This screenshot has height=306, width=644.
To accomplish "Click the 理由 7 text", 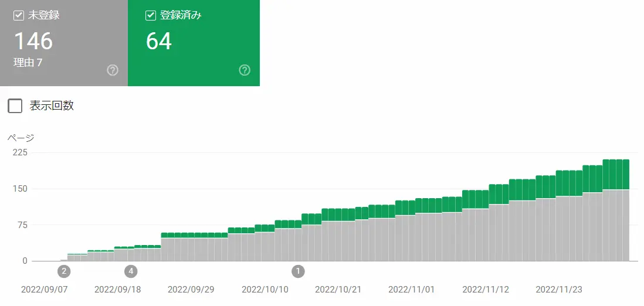I will coord(28,62).
